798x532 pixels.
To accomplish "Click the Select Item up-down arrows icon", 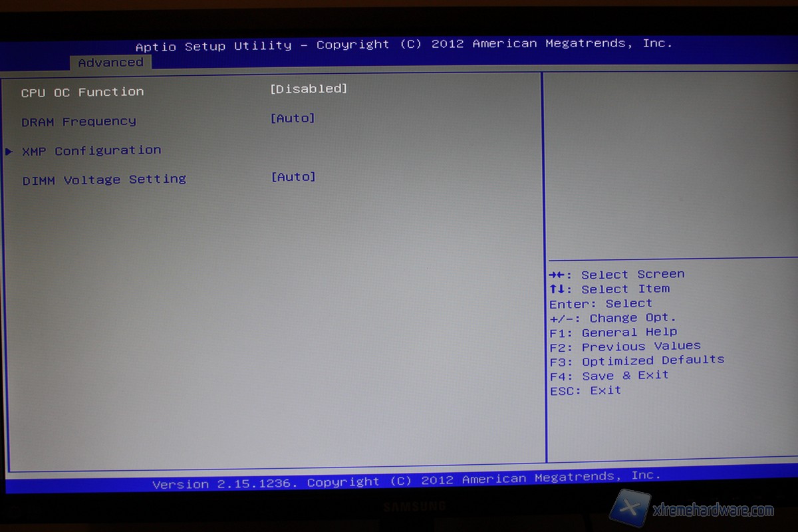I will tap(561, 289).
